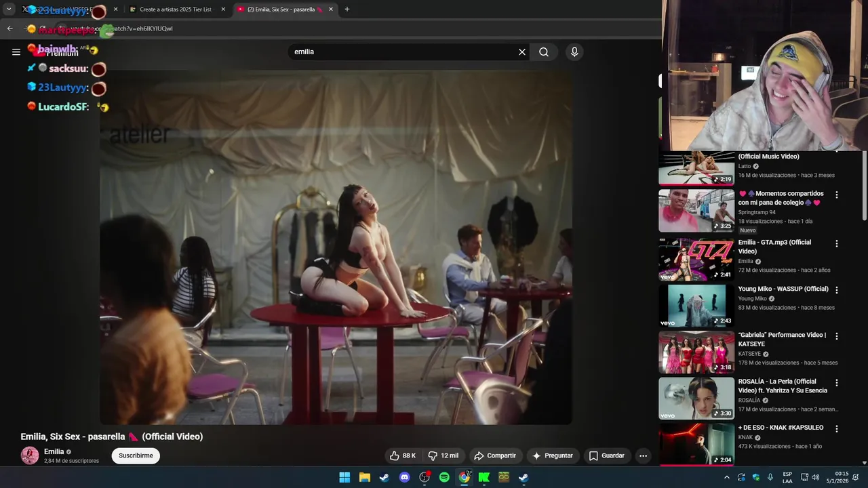868x488 pixels.
Task: Clear the search box with the X icon
Action: [522, 52]
